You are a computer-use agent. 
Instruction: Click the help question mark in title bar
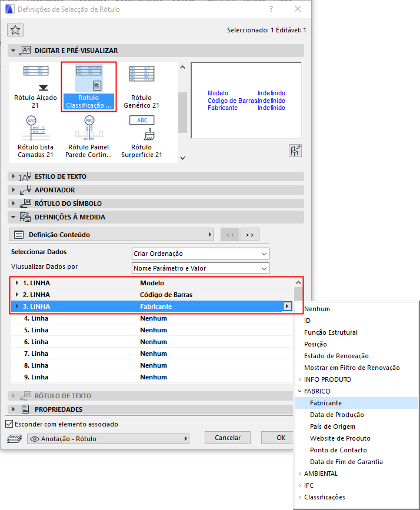[271, 9]
